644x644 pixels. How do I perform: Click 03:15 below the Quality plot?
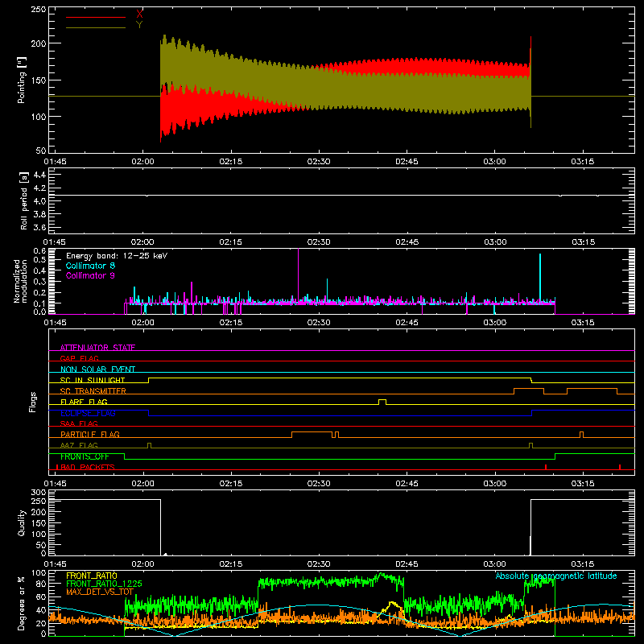click(582, 564)
